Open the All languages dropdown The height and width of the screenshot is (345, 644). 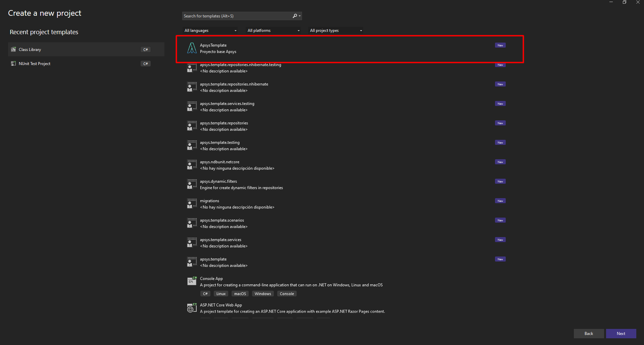pyautogui.click(x=210, y=31)
